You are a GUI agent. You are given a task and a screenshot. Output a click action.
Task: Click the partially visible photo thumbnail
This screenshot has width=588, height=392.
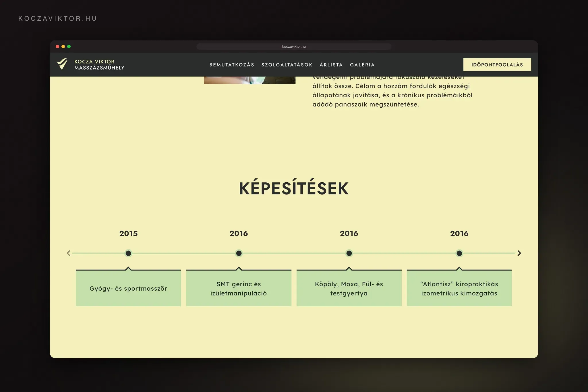coord(249,80)
